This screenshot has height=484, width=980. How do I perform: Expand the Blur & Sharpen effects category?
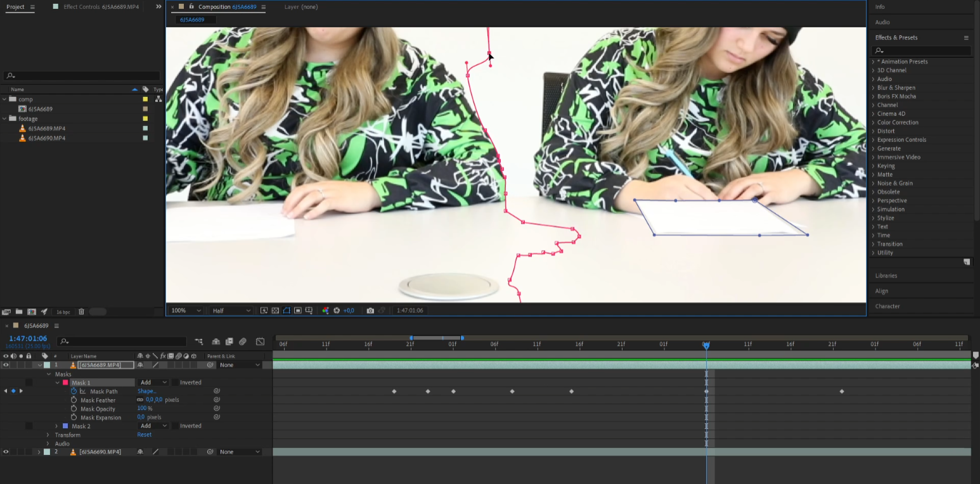(x=873, y=88)
